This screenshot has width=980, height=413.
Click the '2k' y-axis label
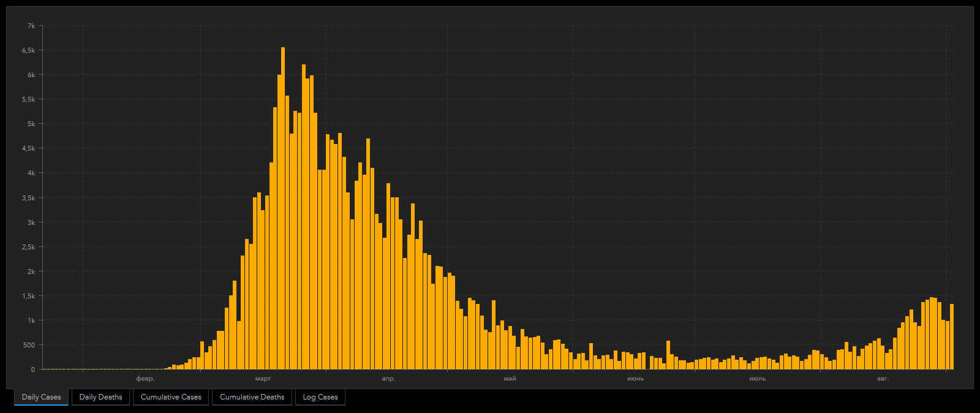(31, 271)
